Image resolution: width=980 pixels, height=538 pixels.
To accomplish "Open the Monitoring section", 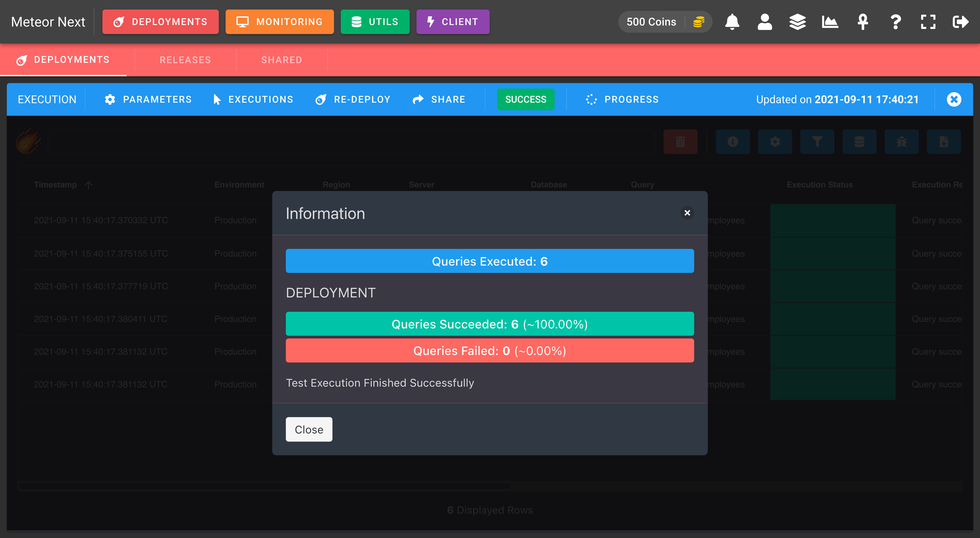I will (x=280, y=22).
